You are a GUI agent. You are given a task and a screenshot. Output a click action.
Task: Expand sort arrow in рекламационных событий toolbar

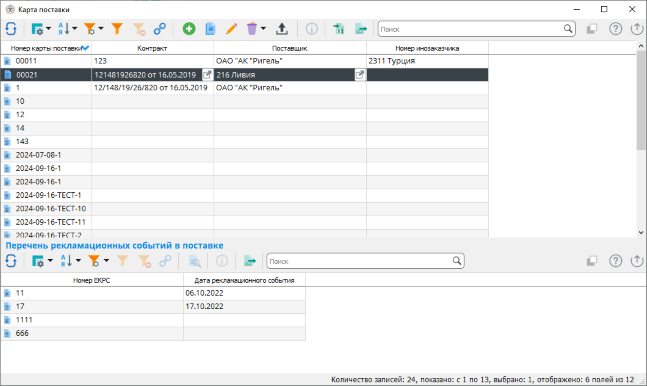[78, 261]
